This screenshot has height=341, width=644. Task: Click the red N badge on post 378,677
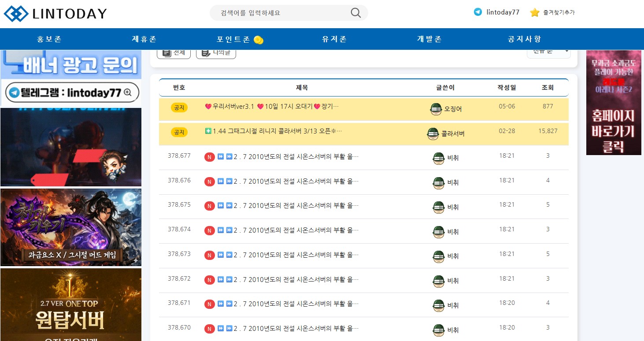pos(210,157)
